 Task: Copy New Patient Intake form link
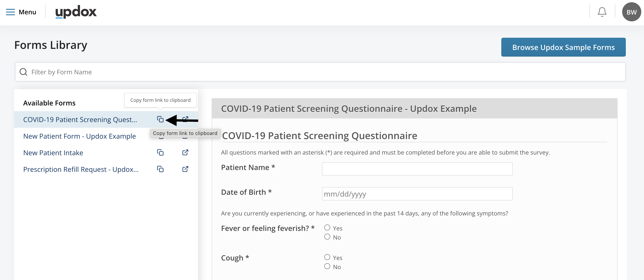click(x=160, y=152)
